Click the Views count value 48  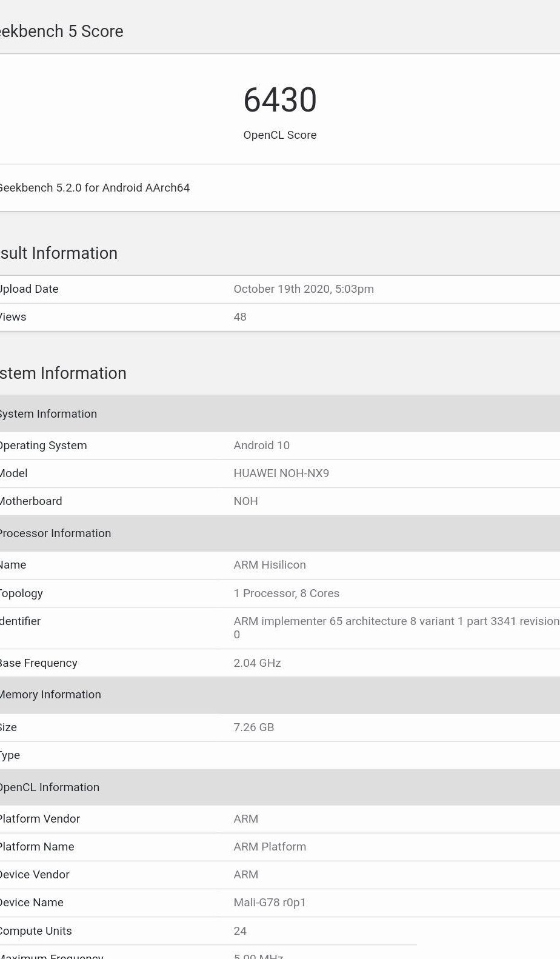tap(240, 317)
